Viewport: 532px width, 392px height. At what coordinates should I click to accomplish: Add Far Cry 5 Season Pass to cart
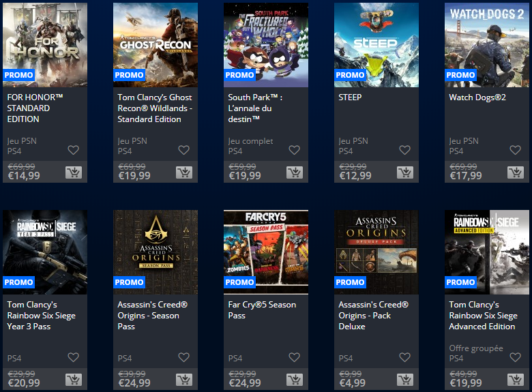(x=295, y=380)
